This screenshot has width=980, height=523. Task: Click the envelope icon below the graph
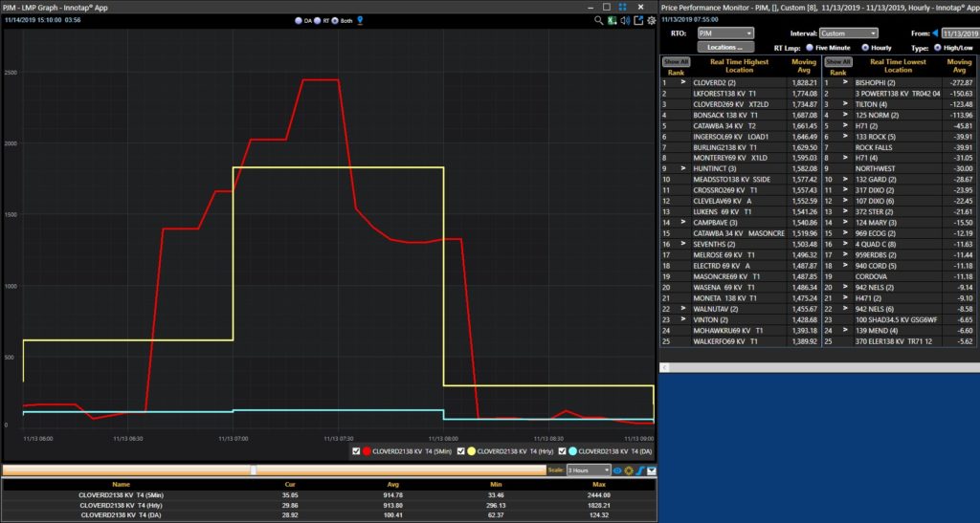(651, 470)
